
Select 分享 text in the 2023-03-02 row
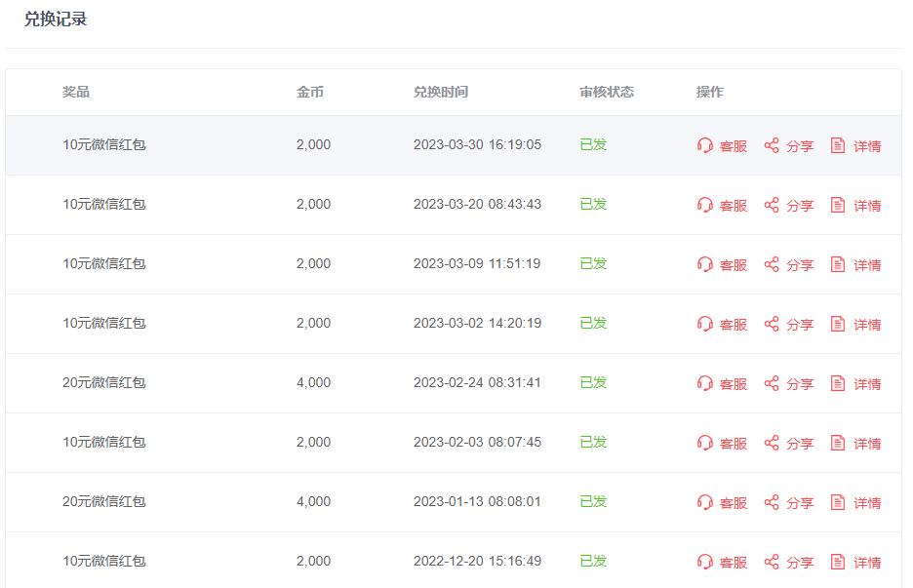[800, 325]
